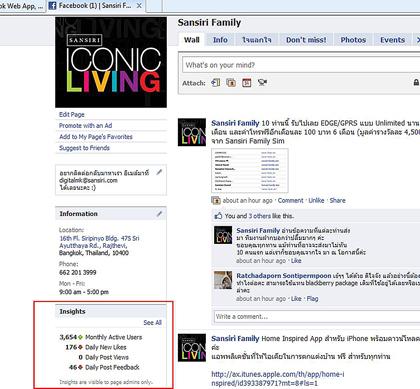Image resolution: width=420 pixels, height=389 pixels.
Task: Edit the Information box pencil icon
Action: [159, 214]
